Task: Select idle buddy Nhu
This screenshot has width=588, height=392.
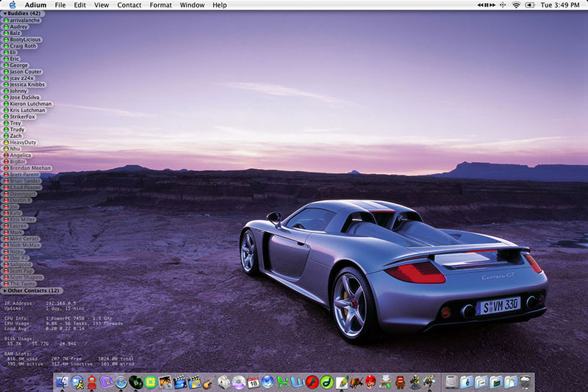Action: pyautogui.click(x=12, y=148)
